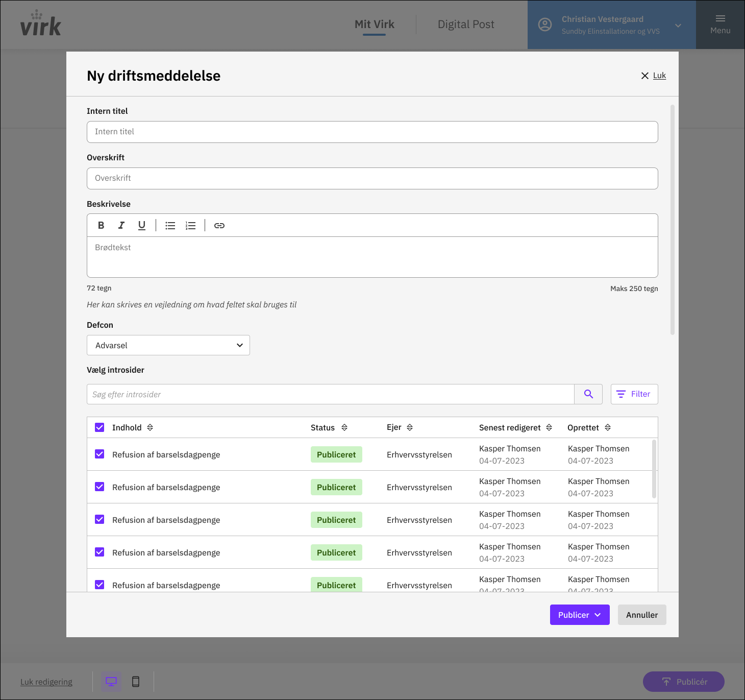
Task: Click the dialog's vertical scrollbar
Action: (673, 220)
